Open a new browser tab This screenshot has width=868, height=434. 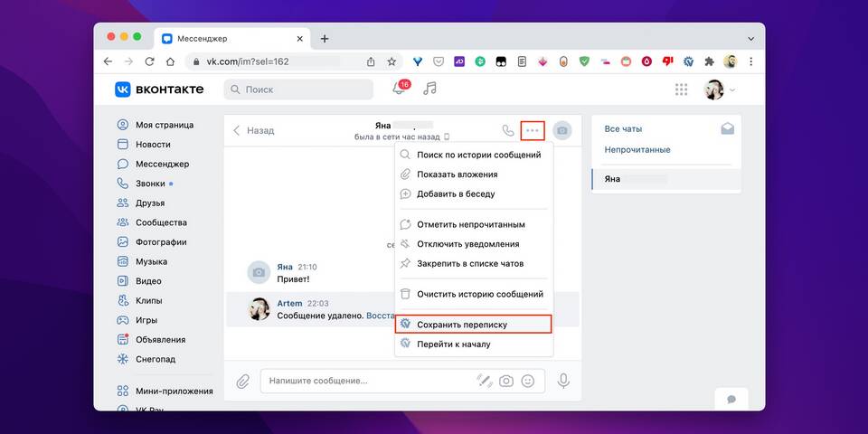pyautogui.click(x=325, y=39)
